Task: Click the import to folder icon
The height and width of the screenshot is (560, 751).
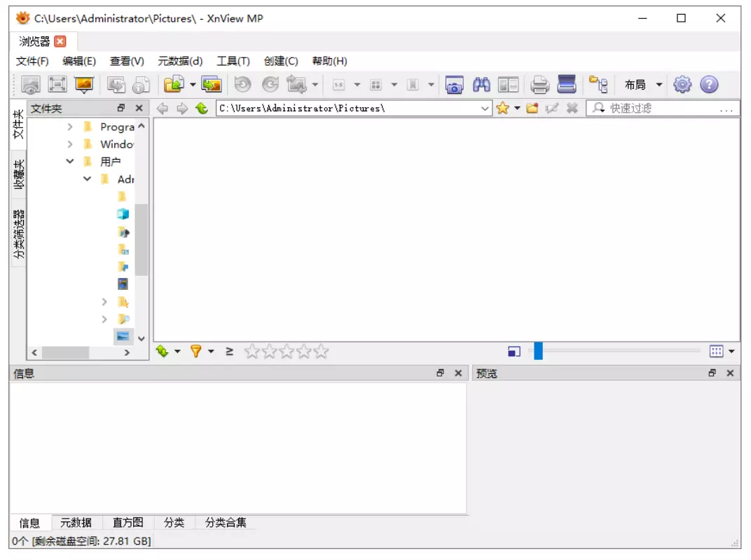Action: (174, 85)
